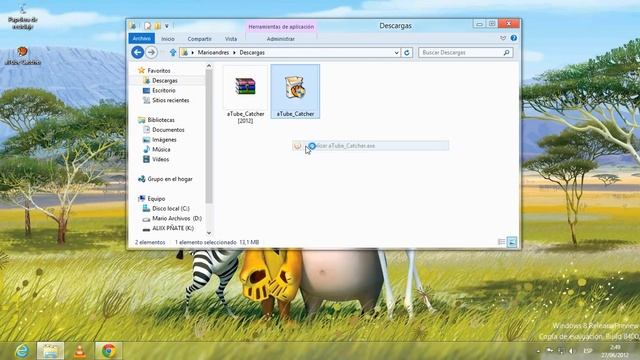
Task: Click the network tray icon
Action: [x=561, y=351]
